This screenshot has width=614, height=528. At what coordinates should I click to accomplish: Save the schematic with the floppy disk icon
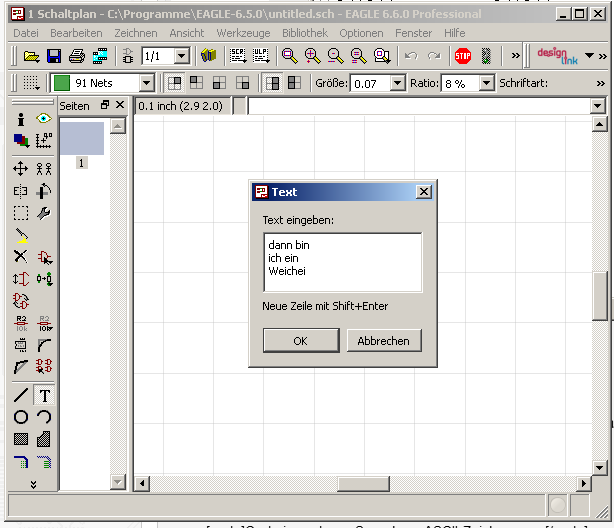(x=54, y=56)
